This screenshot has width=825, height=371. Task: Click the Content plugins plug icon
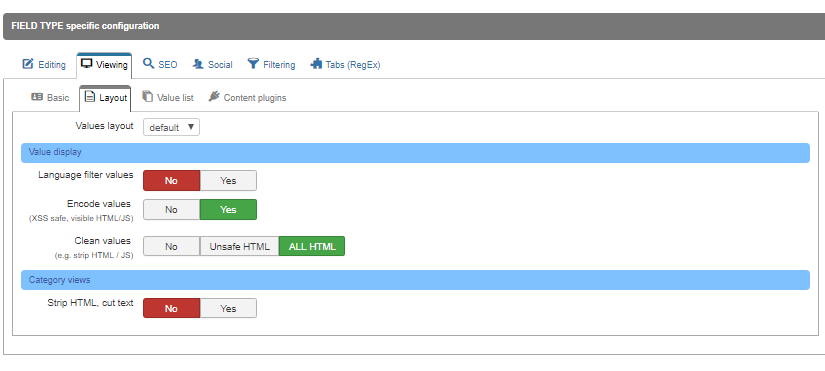(x=214, y=97)
